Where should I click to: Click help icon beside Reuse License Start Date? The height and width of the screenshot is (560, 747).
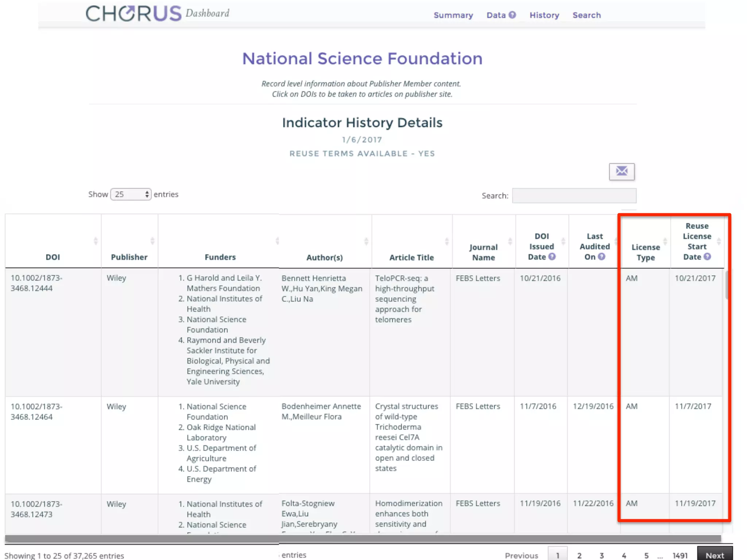[707, 257]
